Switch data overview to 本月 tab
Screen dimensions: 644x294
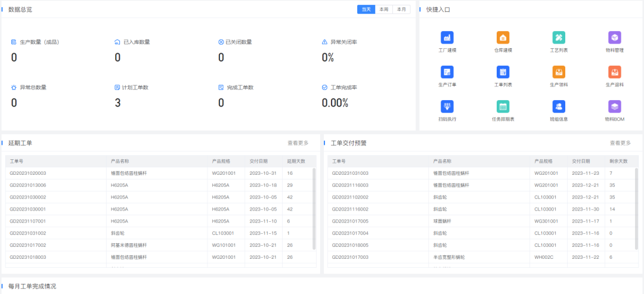click(401, 9)
